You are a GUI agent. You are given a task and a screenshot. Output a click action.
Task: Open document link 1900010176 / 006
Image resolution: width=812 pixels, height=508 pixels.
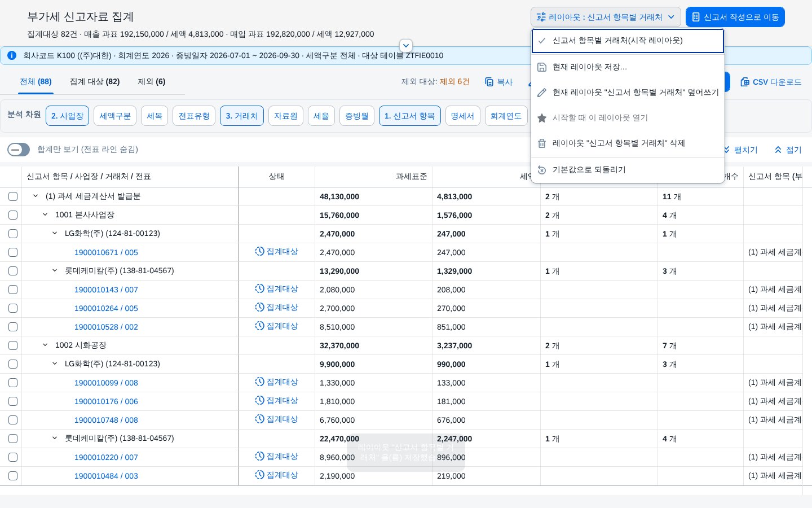106,401
